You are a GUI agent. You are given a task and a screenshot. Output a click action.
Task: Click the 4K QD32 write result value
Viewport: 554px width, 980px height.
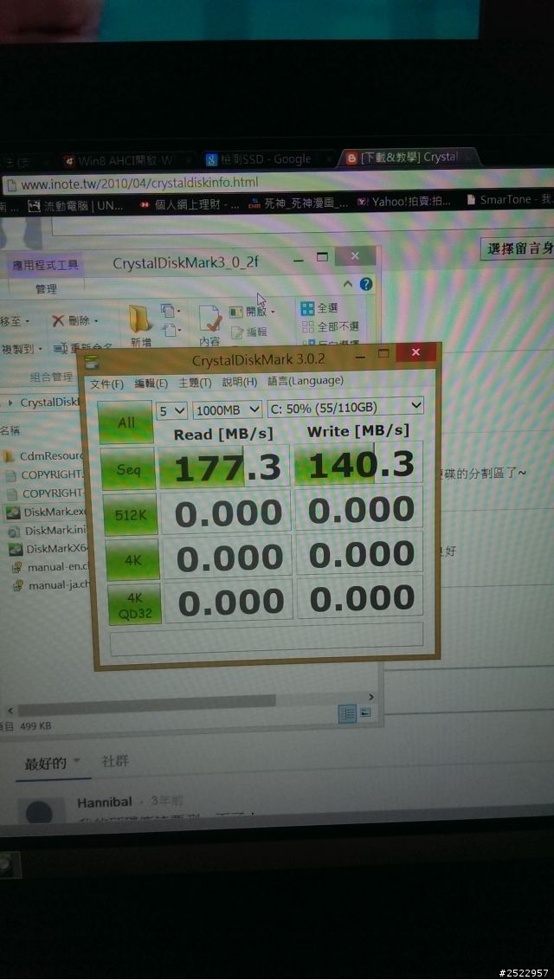(x=360, y=599)
